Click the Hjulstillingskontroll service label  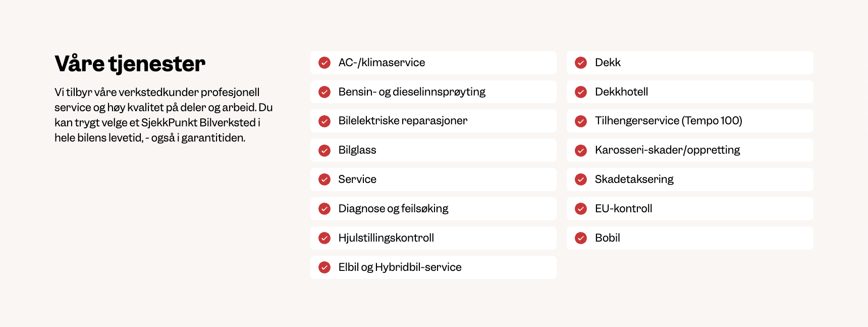point(386,238)
